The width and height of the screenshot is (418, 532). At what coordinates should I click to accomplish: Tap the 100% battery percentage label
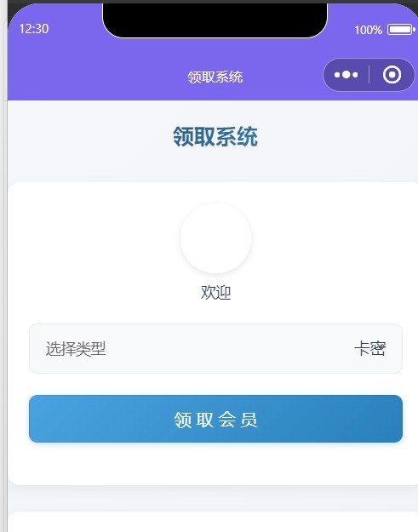pos(368,30)
